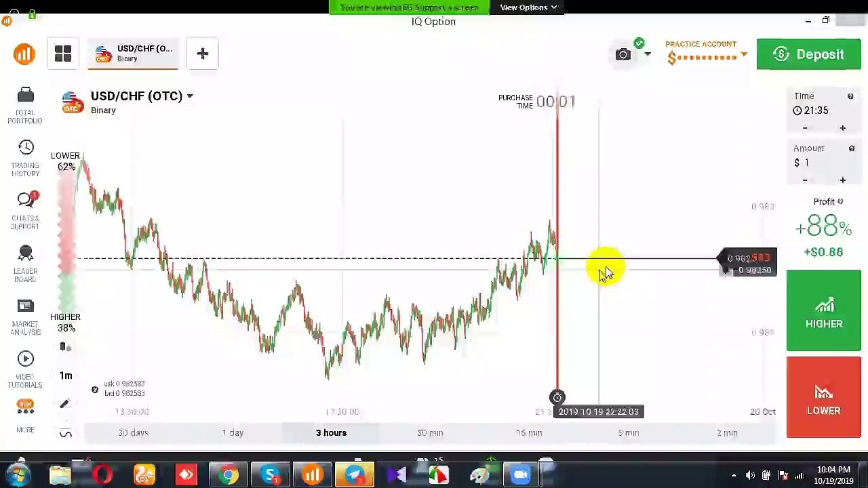The image size is (868, 488).
Task: Select the 5 min timeframe
Action: [628, 432]
